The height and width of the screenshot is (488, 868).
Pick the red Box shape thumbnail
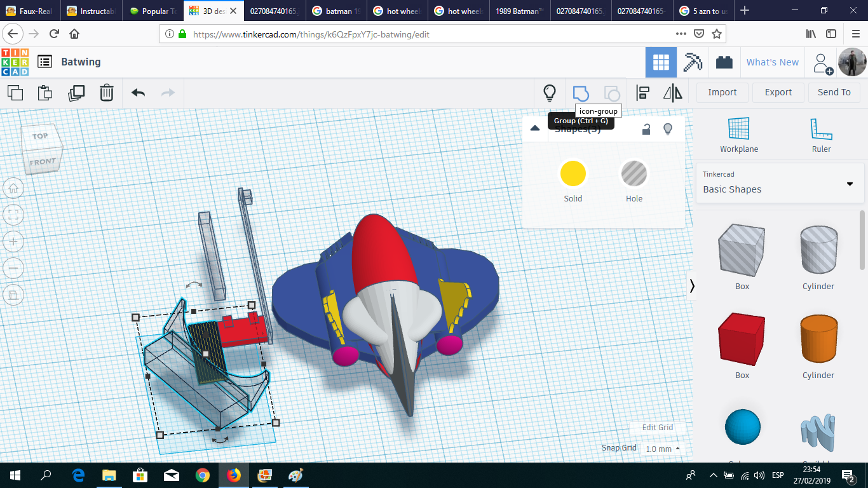742,339
